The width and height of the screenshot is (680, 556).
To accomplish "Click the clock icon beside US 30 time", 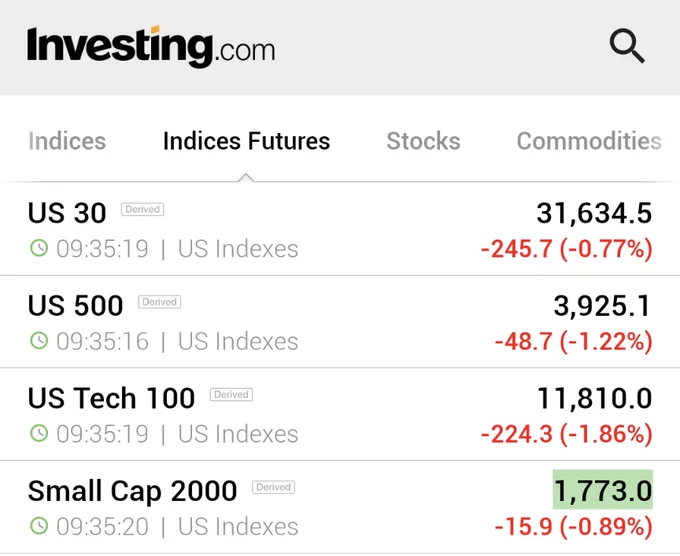I will (x=39, y=248).
